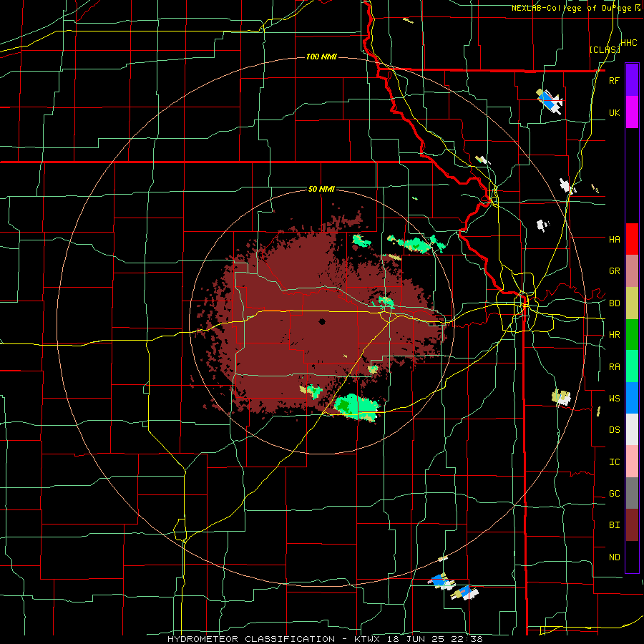Click the 50 NMI range ring label
644x644 pixels.
coord(321,189)
